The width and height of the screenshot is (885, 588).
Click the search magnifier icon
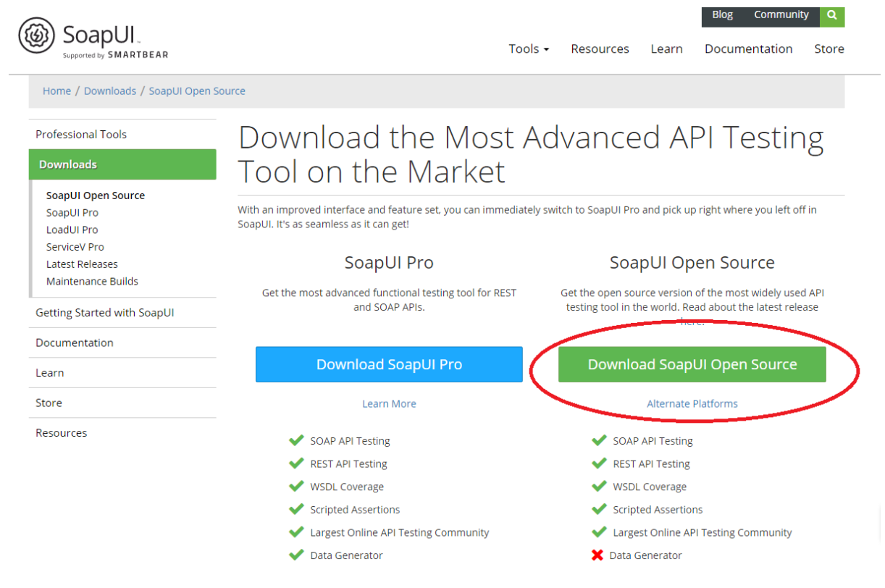[832, 15]
